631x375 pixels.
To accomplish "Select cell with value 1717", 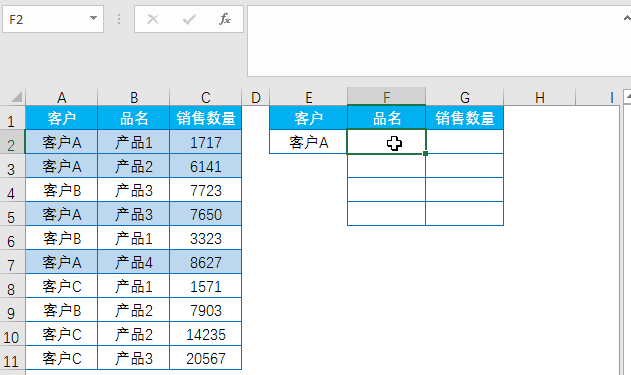I will point(206,142).
